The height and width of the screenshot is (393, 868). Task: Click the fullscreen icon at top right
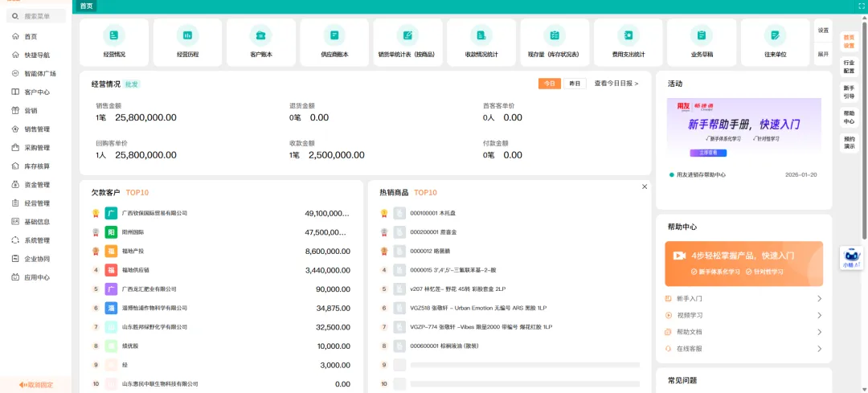point(861,6)
